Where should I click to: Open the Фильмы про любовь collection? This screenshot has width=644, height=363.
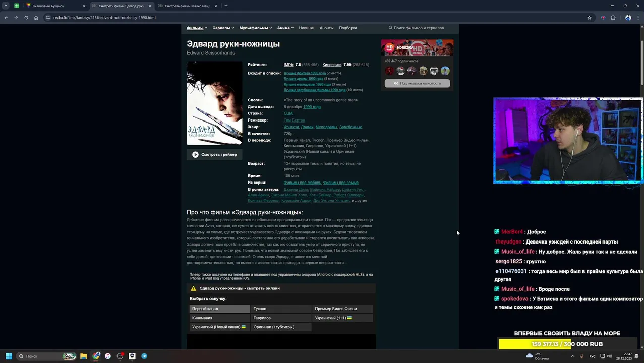tap(303, 183)
